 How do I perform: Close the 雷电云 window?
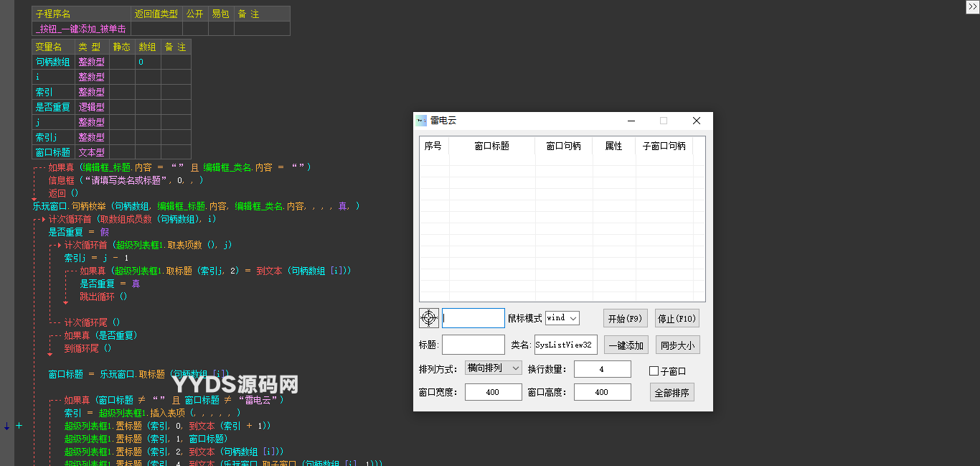pyautogui.click(x=696, y=121)
